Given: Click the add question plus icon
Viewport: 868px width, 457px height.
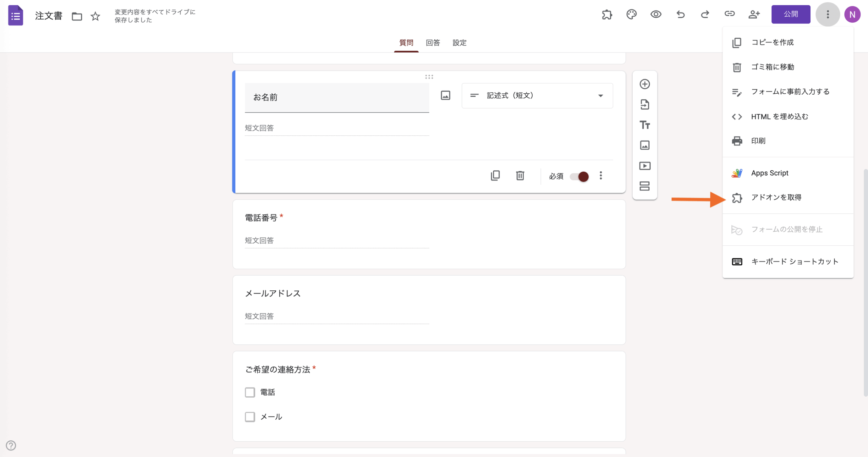Looking at the screenshot, I should [x=645, y=84].
